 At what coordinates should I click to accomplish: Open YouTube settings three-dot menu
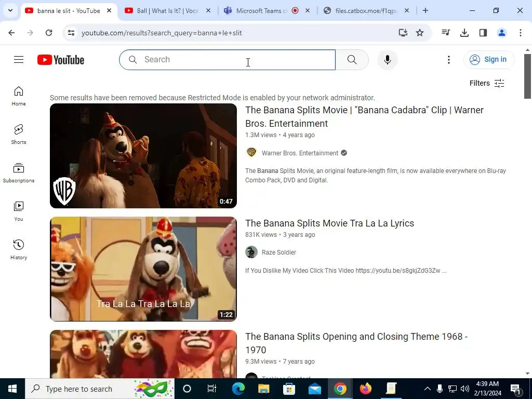(x=448, y=60)
